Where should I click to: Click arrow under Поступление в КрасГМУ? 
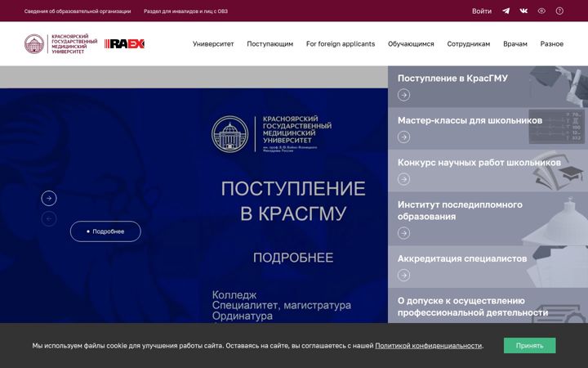(x=404, y=95)
